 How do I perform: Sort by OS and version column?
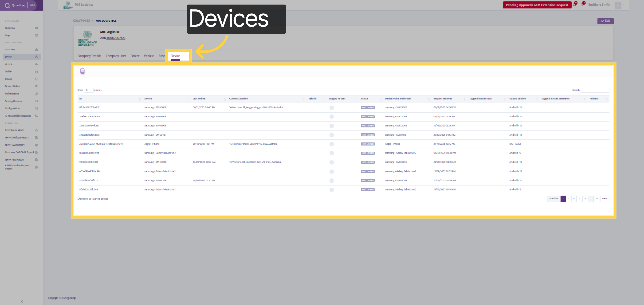coord(524,99)
